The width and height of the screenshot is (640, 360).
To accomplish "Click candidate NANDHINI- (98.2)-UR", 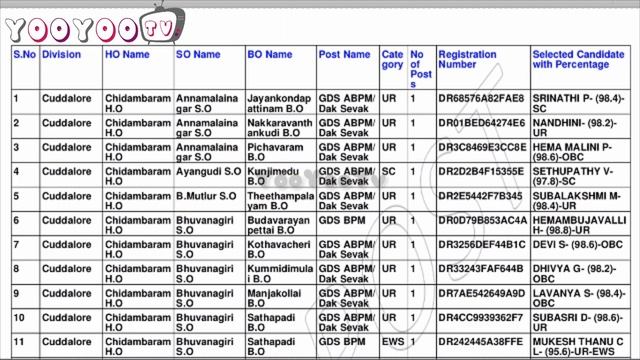I will [574, 128].
